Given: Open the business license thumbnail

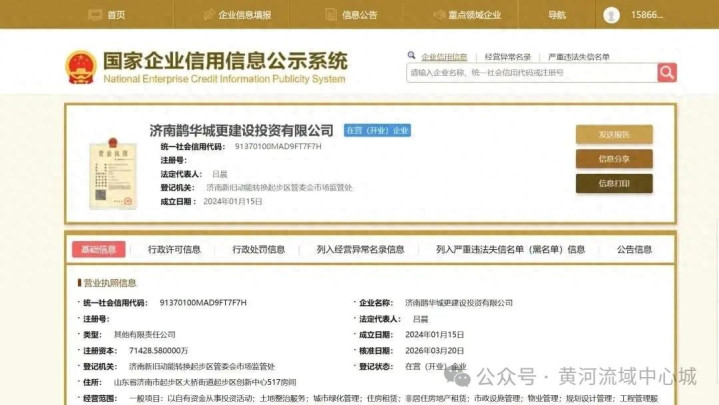Looking at the screenshot, I should pos(113,173).
